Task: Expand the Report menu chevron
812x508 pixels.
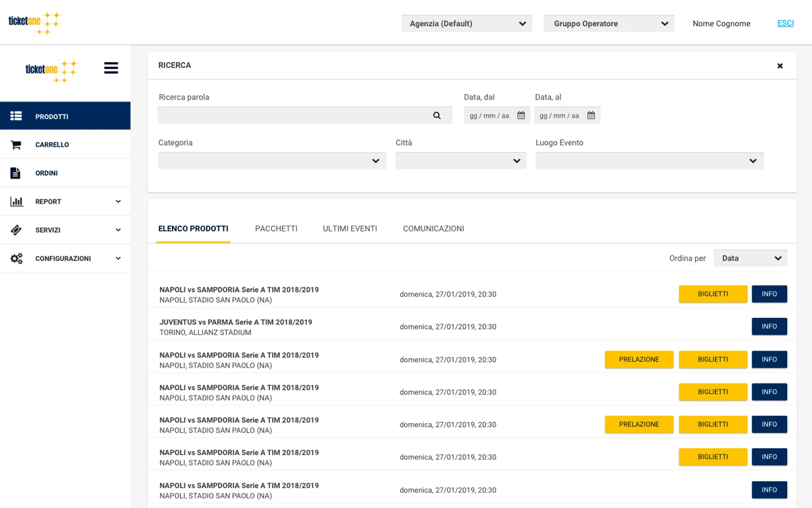Action: (118, 202)
